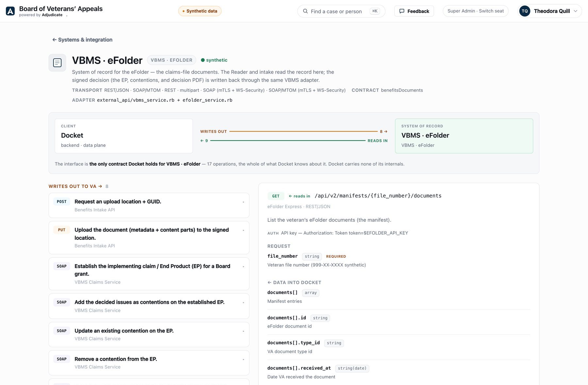Click the eFolder document icon beside title
The width and height of the screenshot is (588, 385).
[57, 63]
